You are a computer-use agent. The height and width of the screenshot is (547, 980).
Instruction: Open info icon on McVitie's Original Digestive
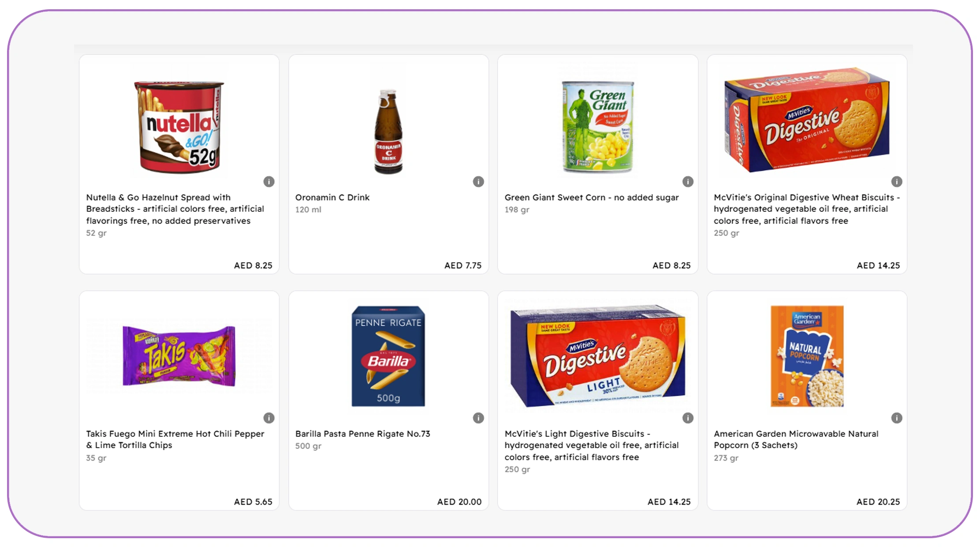(896, 181)
